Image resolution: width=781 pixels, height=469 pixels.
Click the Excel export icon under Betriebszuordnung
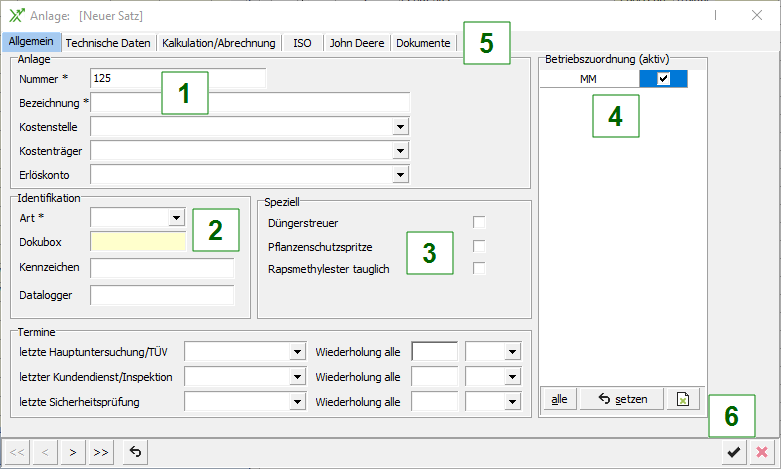click(x=683, y=399)
